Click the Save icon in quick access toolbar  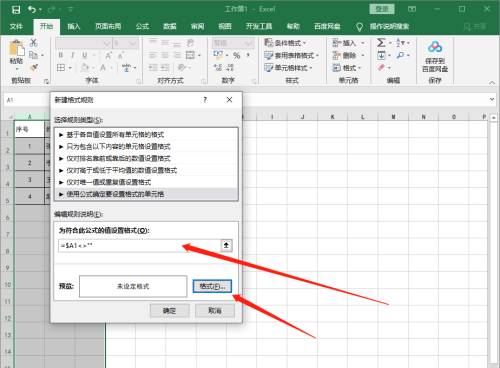[x=16, y=10]
